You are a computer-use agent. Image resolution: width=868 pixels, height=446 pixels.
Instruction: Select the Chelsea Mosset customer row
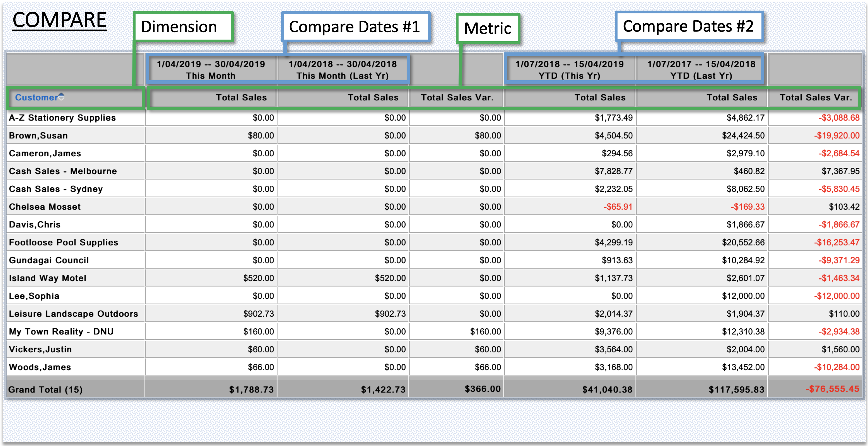[434, 207]
